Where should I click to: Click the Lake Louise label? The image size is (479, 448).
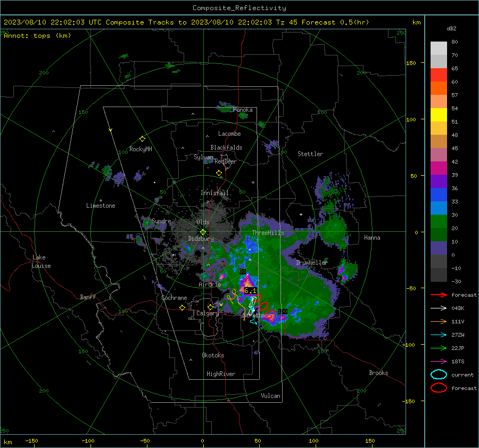pyautogui.click(x=41, y=262)
